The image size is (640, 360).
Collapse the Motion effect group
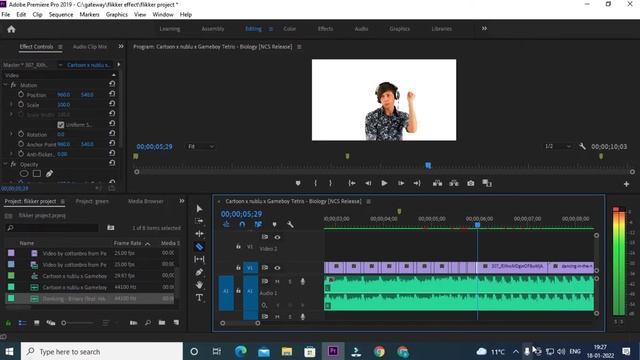click(x=5, y=85)
